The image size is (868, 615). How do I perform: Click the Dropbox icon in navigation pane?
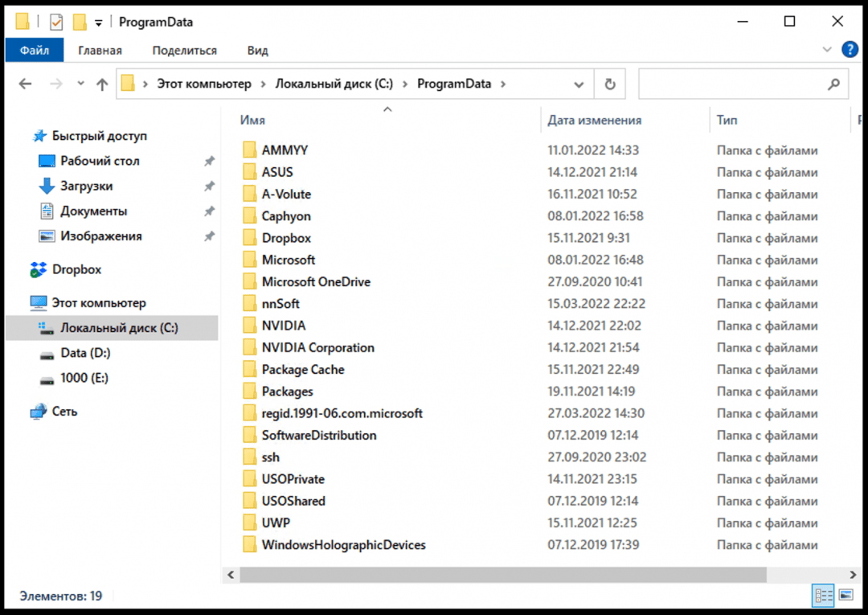[38, 270]
